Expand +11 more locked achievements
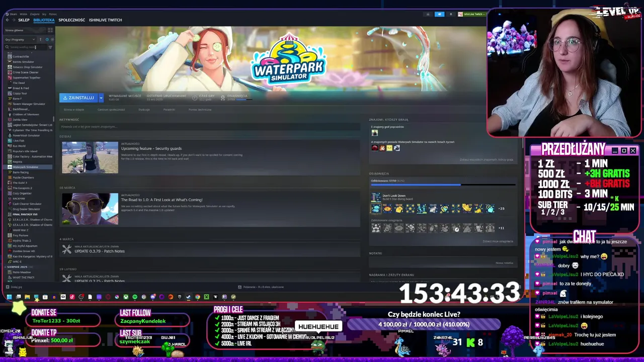The image size is (644, 362). pos(501,228)
